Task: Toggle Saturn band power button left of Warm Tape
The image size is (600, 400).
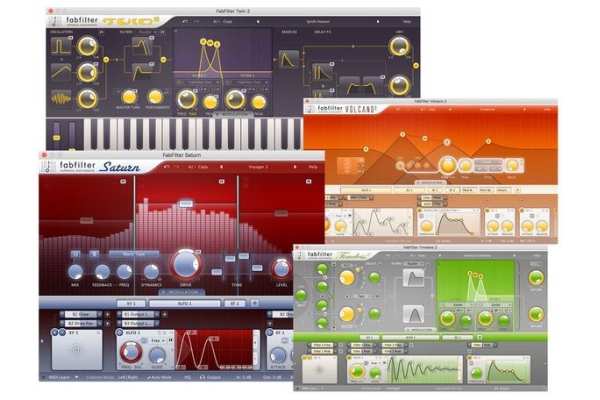Action: pos(75,254)
